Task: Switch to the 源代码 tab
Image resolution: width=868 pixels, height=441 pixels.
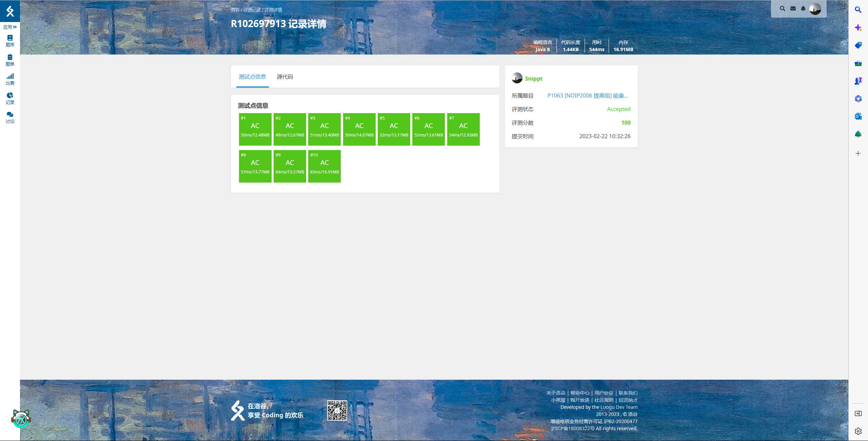Action: (x=285, y=77)
